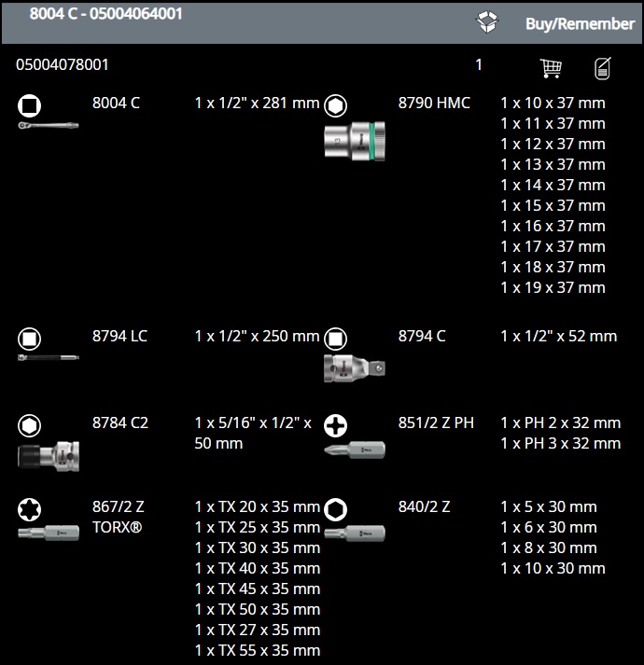Click the hexagon icon for 8784 C2
This screenshot has height=665, width=644.
(29, 425)
